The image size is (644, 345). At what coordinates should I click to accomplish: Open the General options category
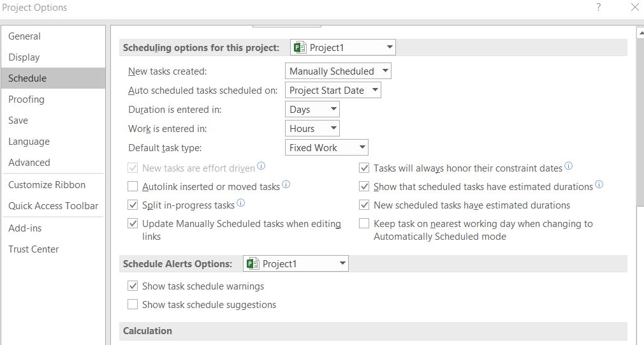24,36
